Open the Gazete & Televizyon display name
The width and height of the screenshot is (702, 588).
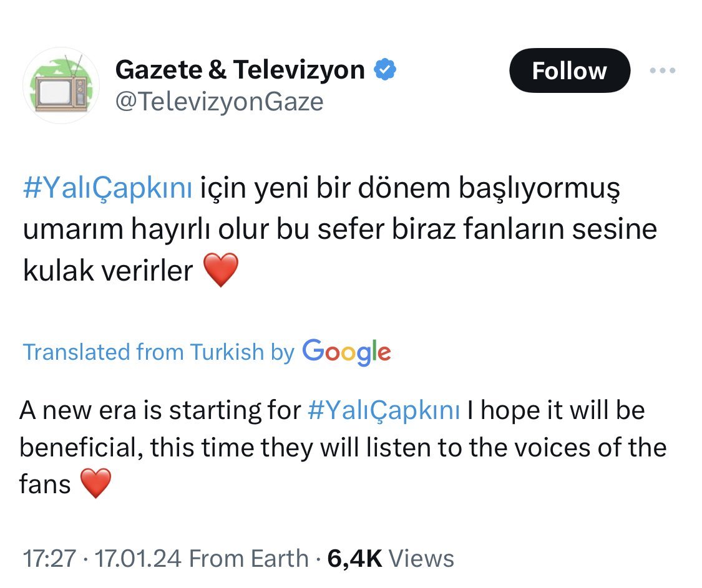point(240,70)
